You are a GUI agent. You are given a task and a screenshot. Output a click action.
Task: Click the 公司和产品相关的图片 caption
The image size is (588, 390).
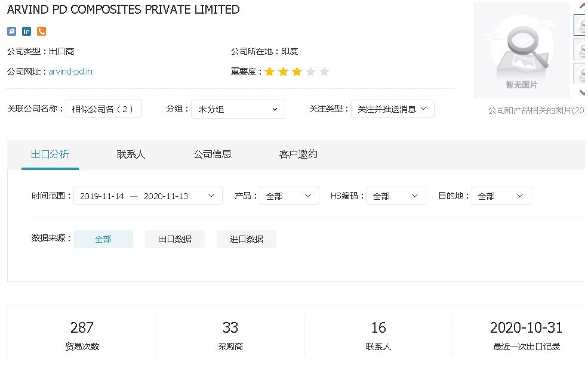tap(536, 110)
